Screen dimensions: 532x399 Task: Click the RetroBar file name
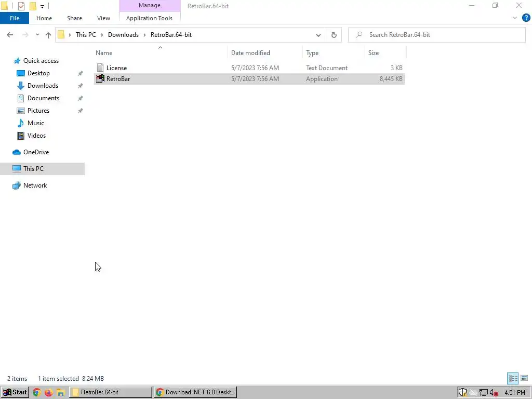click(118, 79)
